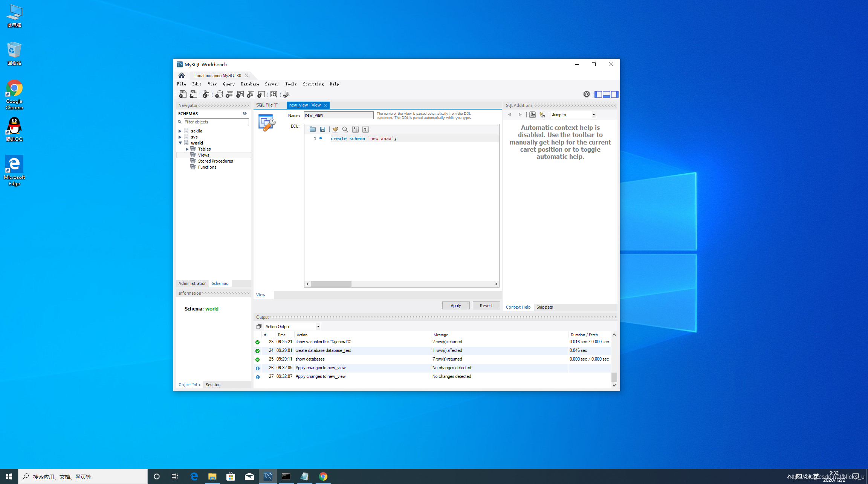868x484 pixels.
Task: Refresh the SCHEMAS list
Action: (245, 113)
